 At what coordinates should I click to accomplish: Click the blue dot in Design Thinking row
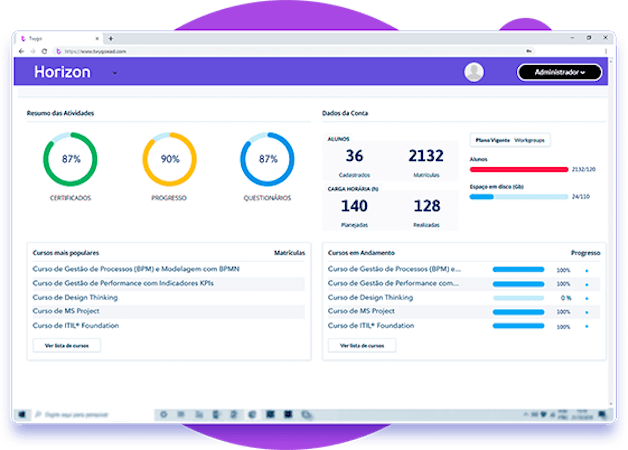point(587,298)
